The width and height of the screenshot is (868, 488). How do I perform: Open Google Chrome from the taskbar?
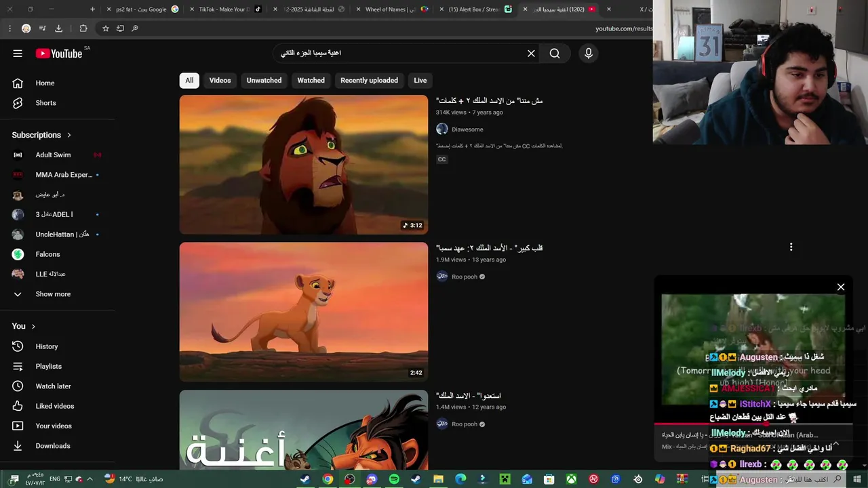(x=328, y=479)
